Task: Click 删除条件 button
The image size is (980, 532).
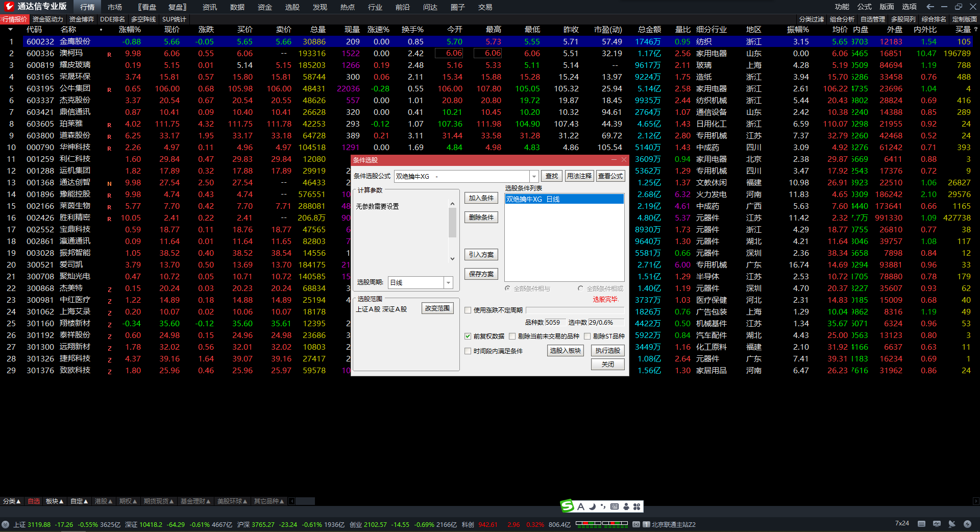Action: [481, 217]
